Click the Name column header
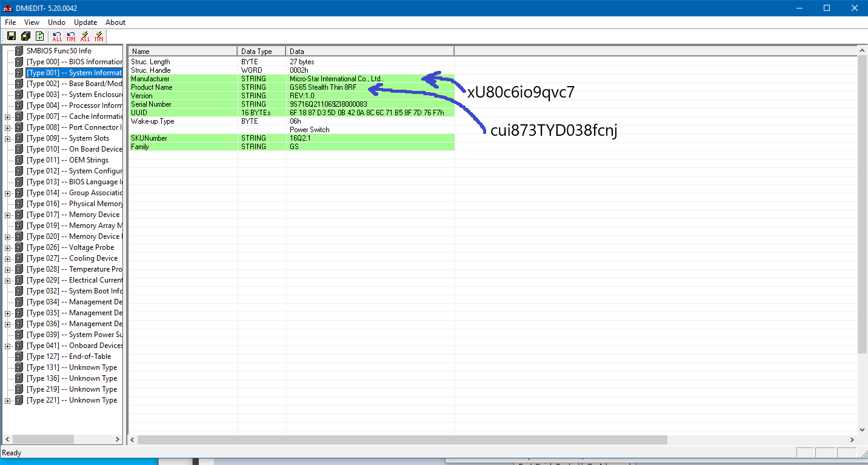 point(182,52)
